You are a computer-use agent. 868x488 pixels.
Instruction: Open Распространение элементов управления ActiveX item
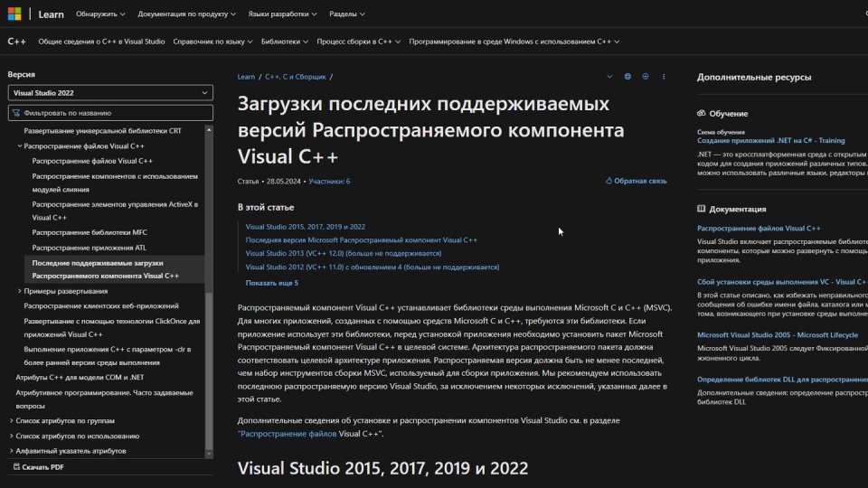[115, 211]
